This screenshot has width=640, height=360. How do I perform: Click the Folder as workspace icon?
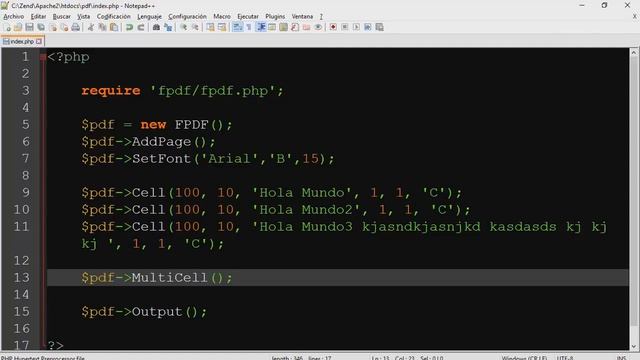coord(306,27)
